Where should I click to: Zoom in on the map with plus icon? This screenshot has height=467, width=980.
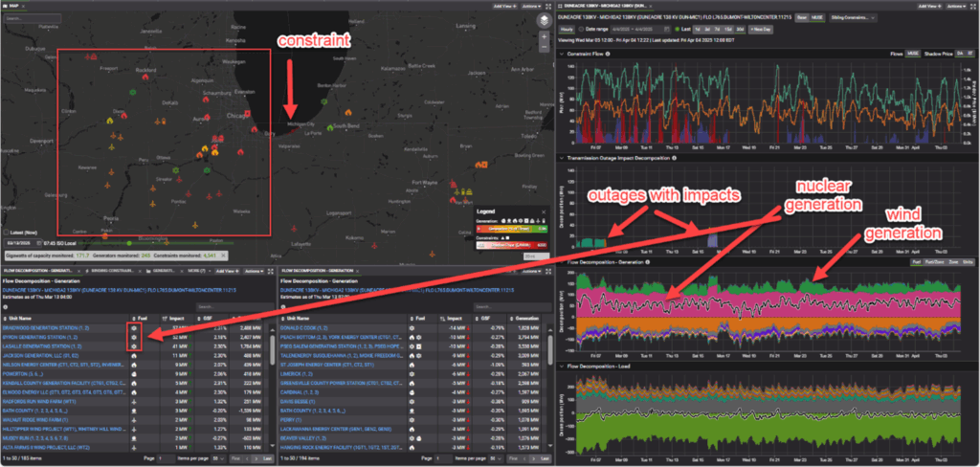[x=544, y=35]
